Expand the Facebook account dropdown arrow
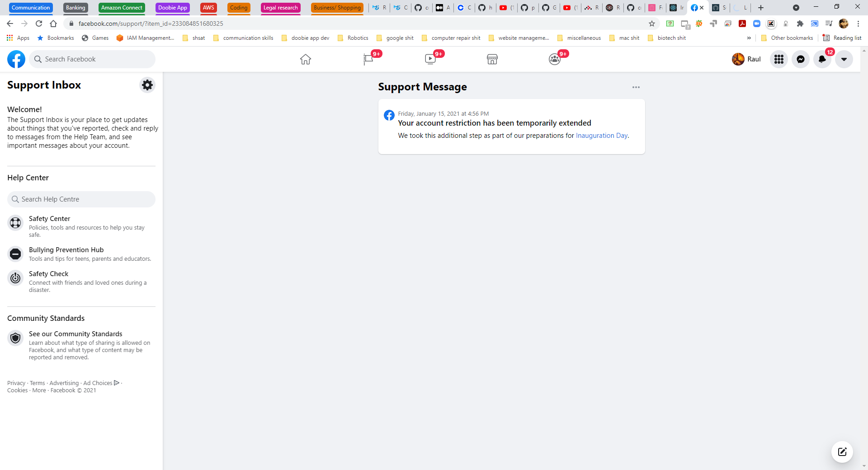Image resolution: width=868 pixels, height=470 pixels. pyautogui.click(x=844, y=59)
